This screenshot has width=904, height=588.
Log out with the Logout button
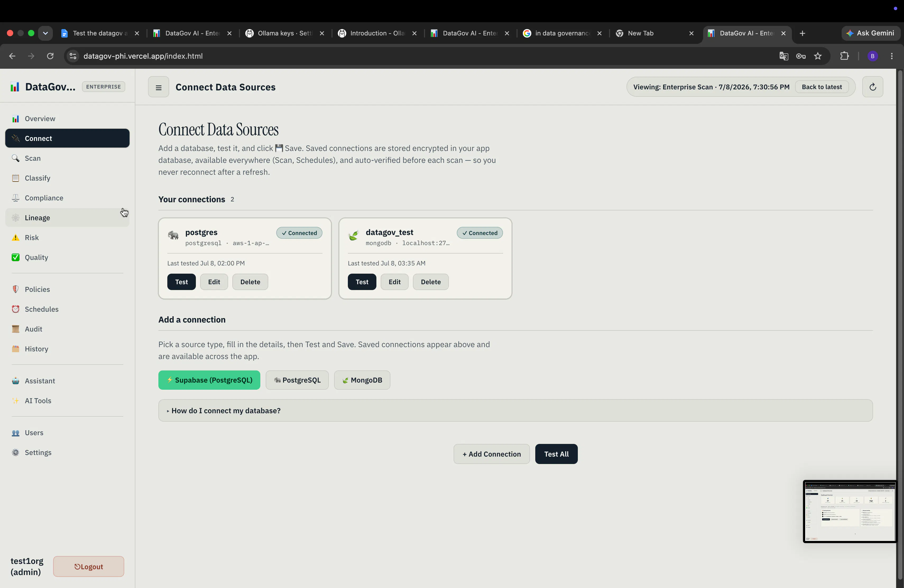pos(89,566)
